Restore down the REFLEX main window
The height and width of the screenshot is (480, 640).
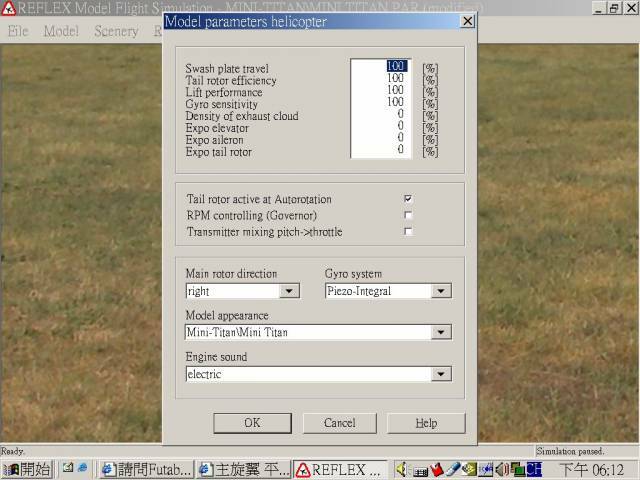(614, 8)
